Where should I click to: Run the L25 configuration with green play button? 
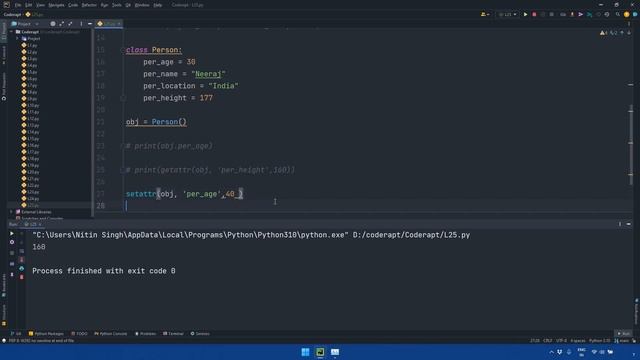[x=525, y=14]
